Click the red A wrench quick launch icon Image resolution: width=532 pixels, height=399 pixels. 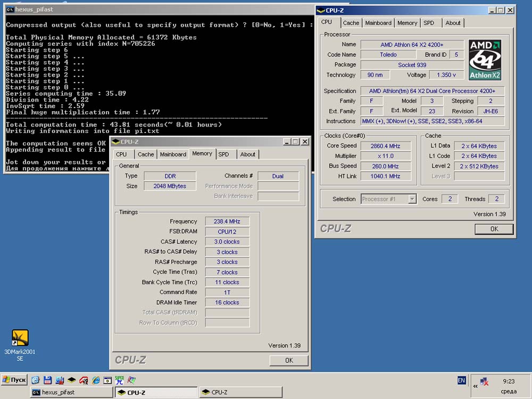[84, 380]
